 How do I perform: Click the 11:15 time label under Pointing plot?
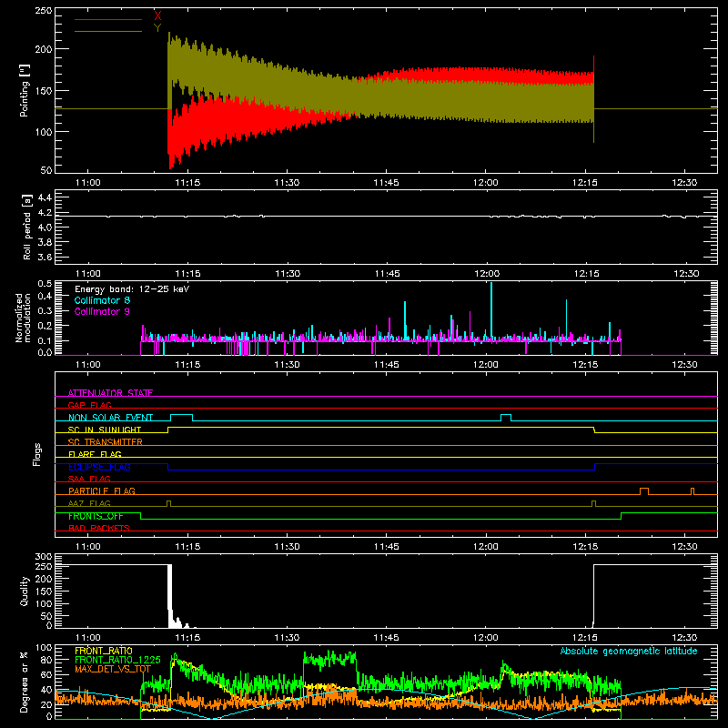tap(187, 183)
